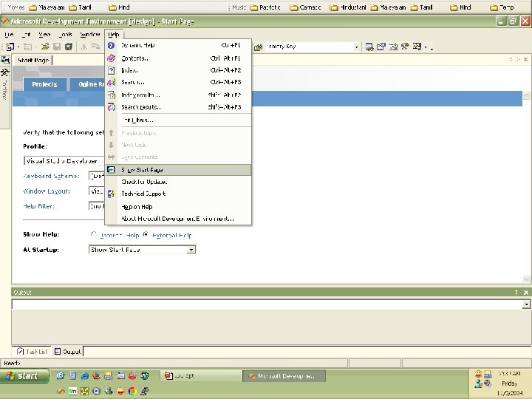
Task: Open the Edit menu
Action: click(x=27, y=35)
